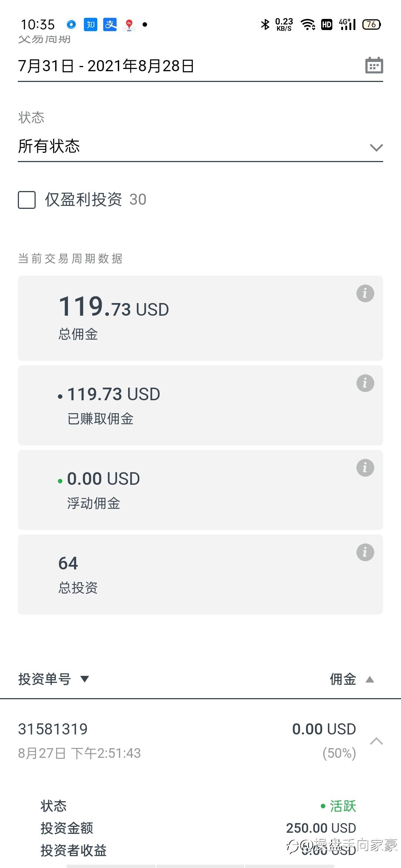Image resolution: width=401 pixels, height=868 pixels.
Task: Tap info icon on floating commission card
Action: click(365, 468)
